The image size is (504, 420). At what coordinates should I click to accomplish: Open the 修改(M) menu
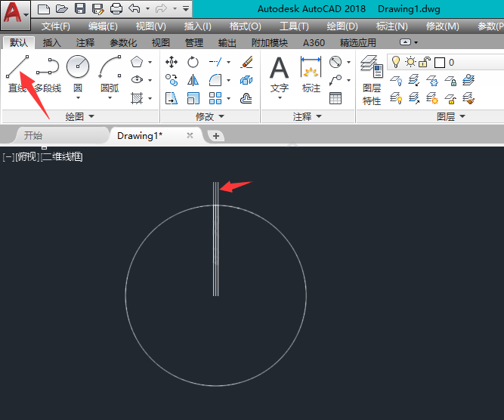coord(442,26)
